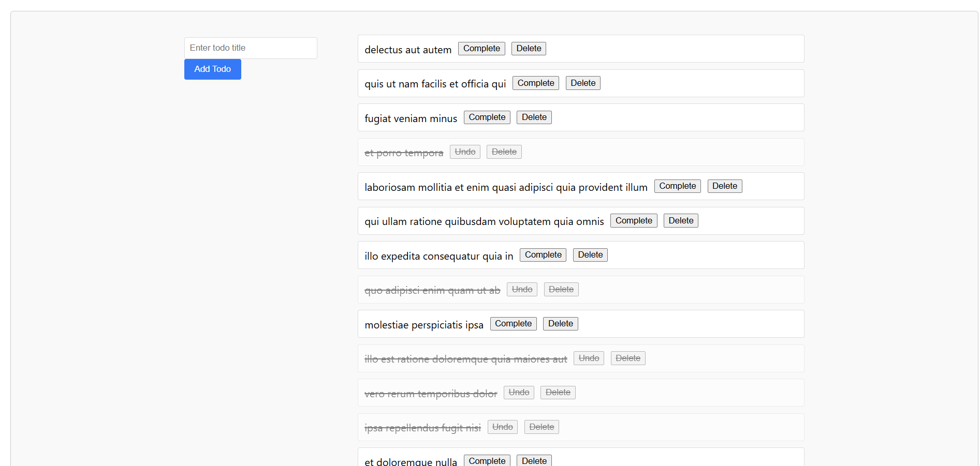The height and width of the screenshot is (466, 980).
Task: Undo "illo est ratione doloremque quia maiores aut"
Action: point(588,358)
